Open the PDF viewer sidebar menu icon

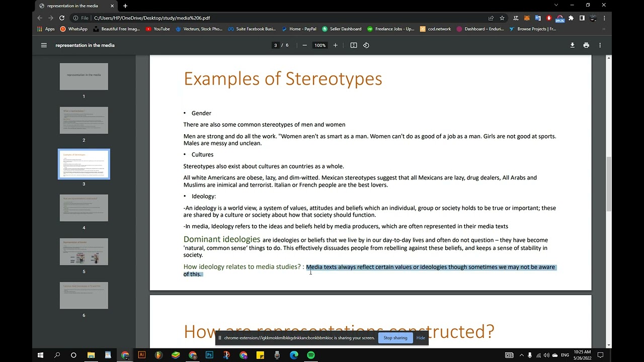(x=44, y=45)
